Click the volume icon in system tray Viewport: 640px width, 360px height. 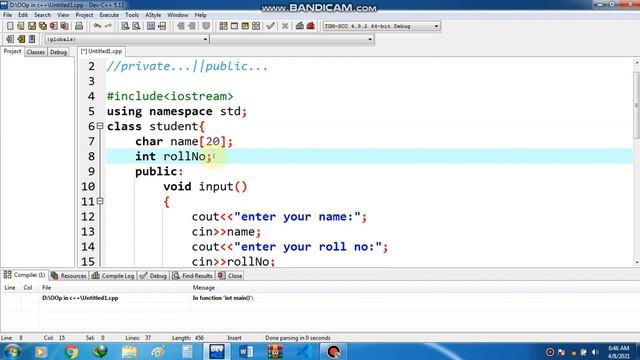coord(596,352)
